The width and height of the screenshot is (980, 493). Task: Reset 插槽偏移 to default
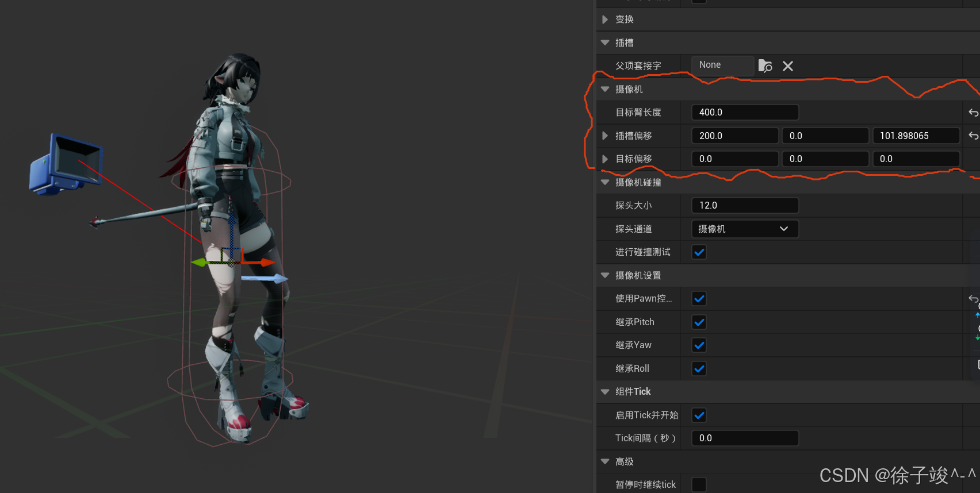[973, 136]
